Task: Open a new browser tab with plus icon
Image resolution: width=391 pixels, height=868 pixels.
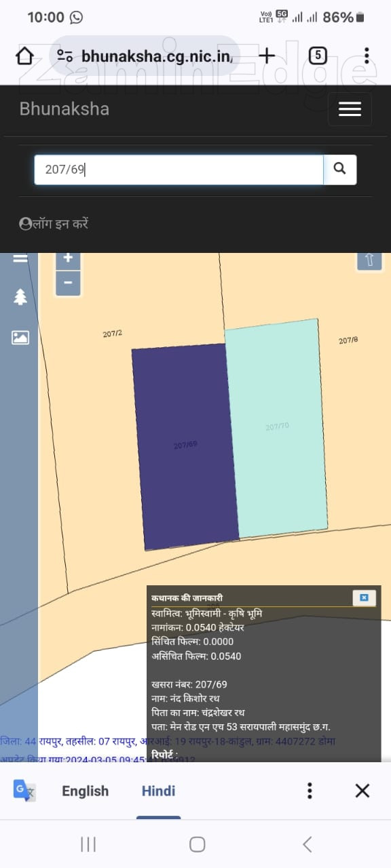Action: click(267, 56)
